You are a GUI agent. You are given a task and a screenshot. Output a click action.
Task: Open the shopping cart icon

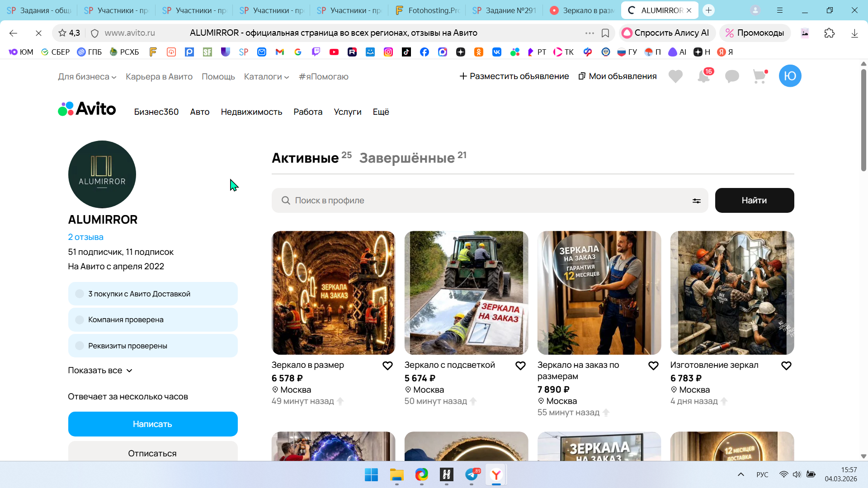point(760,76)
